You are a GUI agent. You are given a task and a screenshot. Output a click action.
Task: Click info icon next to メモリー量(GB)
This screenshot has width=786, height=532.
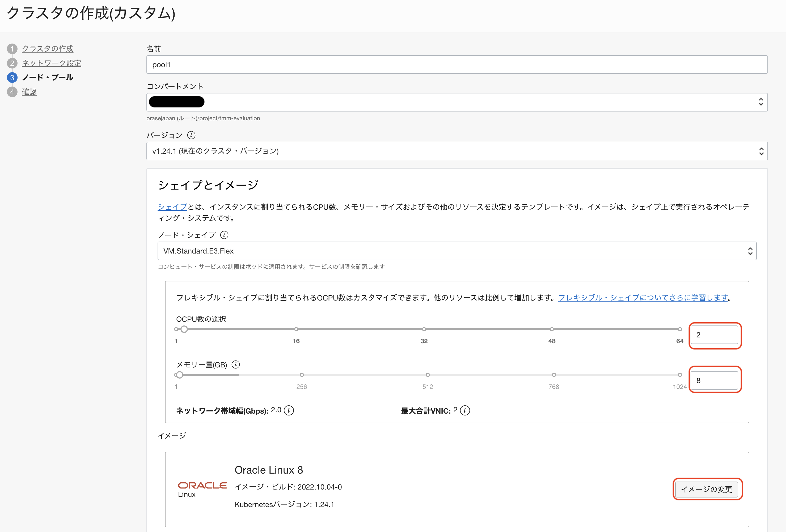[236, 364]
